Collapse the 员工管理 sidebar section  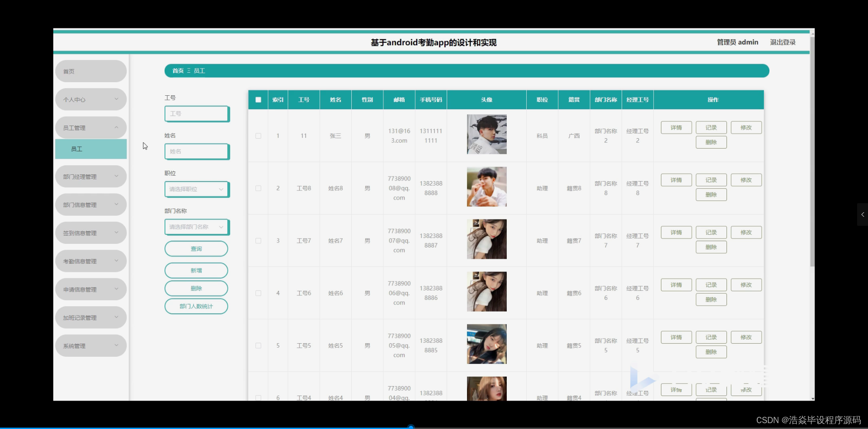90,127
